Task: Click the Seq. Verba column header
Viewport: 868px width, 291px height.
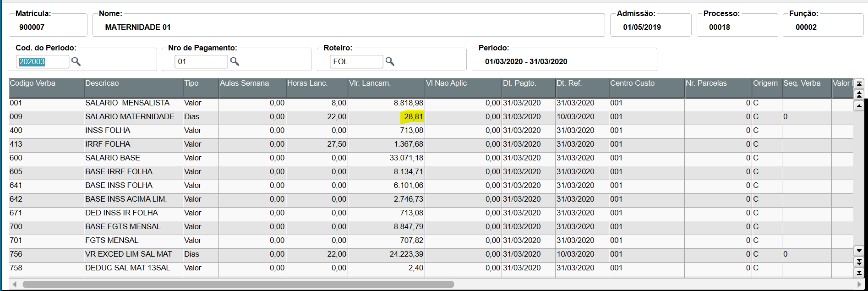Action: (807, 88)
